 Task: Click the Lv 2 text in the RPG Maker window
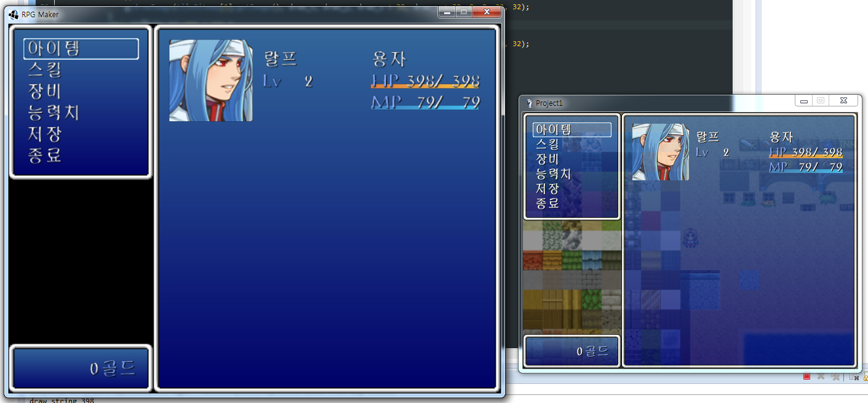point(288,81)
